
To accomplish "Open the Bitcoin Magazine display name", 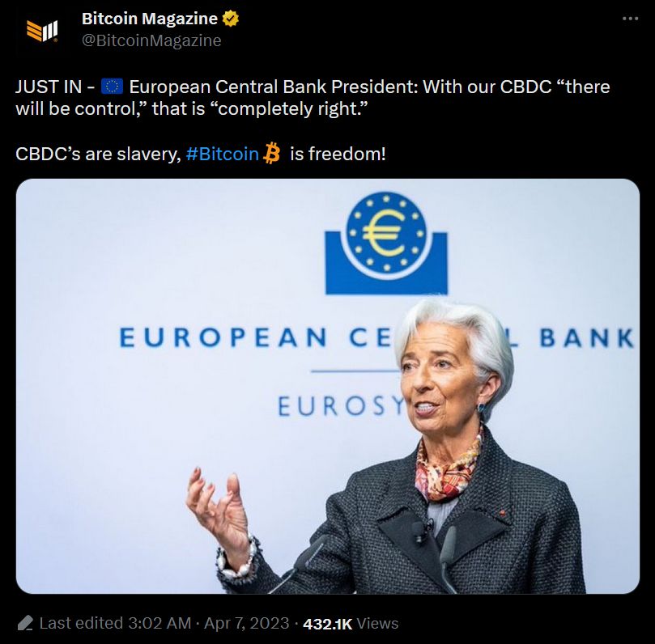I will [x=150, y=19].
